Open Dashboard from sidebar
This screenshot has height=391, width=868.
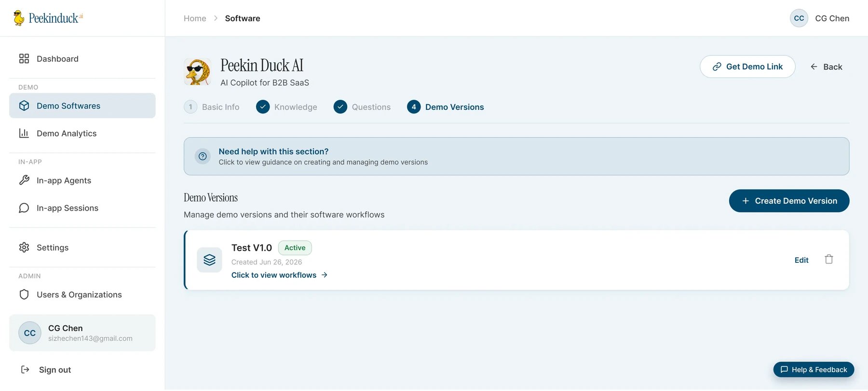(x=82, y=59)
